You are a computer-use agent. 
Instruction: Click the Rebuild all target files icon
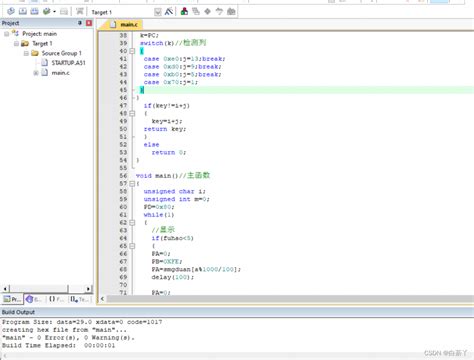coord(34,11)
